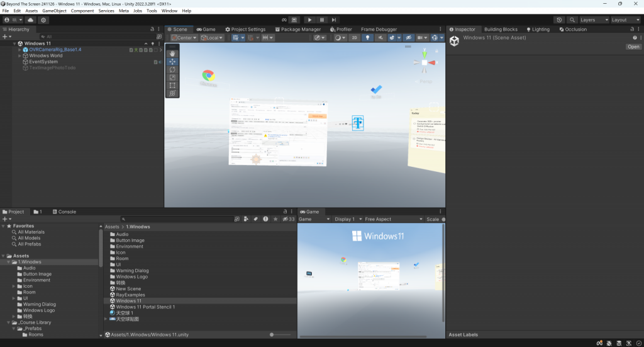Screen dimensions: 644x347
Task: Select the Move tool in Scene
Action: click(172, 62)
